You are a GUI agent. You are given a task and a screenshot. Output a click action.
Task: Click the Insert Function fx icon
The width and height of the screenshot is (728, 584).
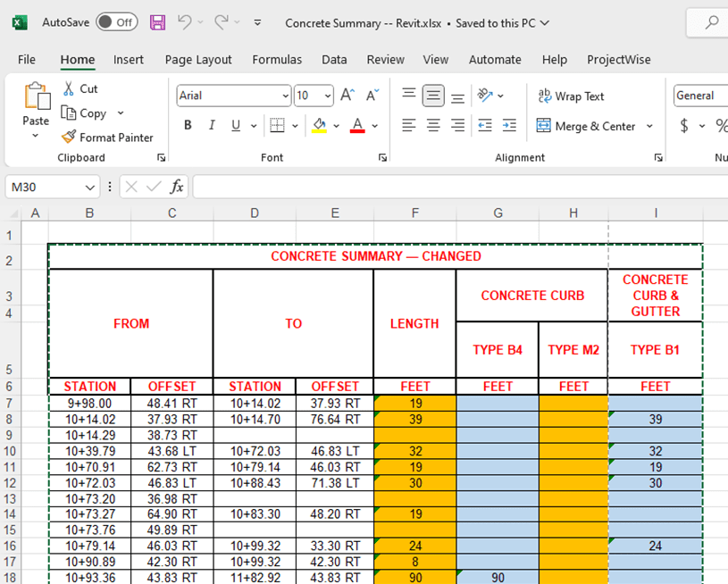point(177,187)
